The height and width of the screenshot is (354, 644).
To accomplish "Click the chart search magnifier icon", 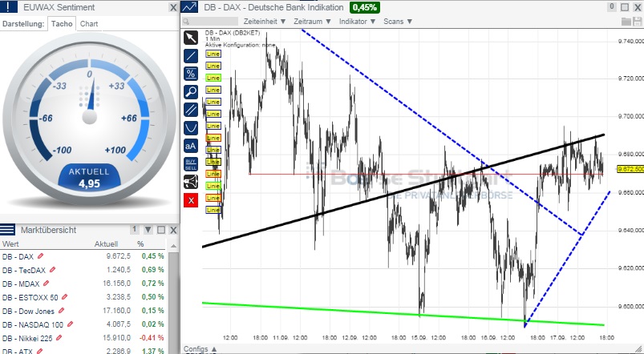I will (x=186, y=22).
